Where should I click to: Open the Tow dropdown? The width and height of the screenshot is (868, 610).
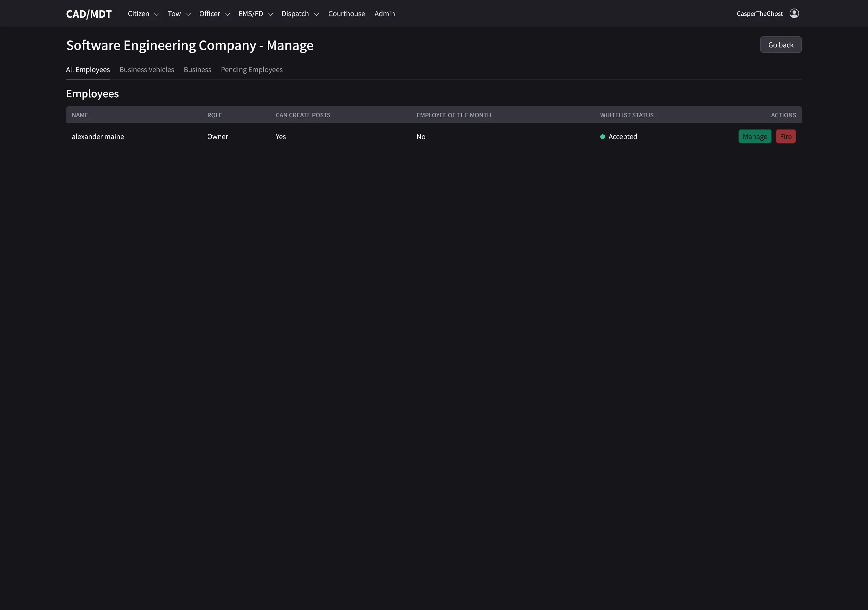coord(179,14)
